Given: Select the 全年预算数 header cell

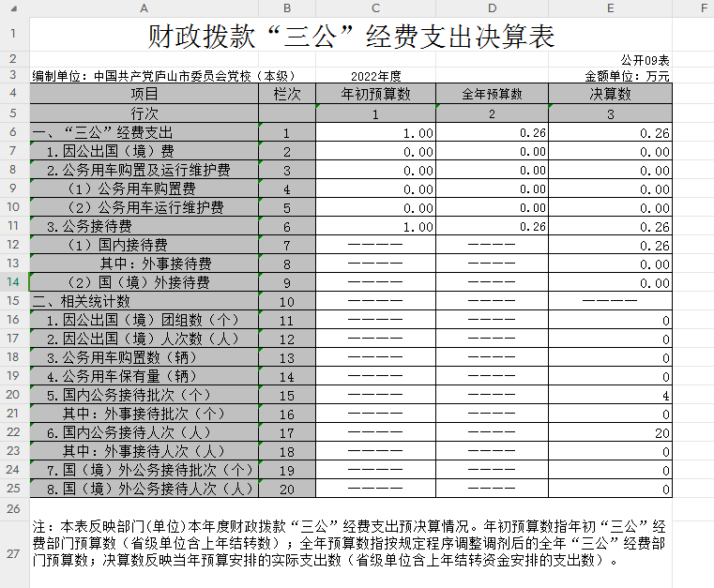Looking at the screenshot, I should 492,94.
